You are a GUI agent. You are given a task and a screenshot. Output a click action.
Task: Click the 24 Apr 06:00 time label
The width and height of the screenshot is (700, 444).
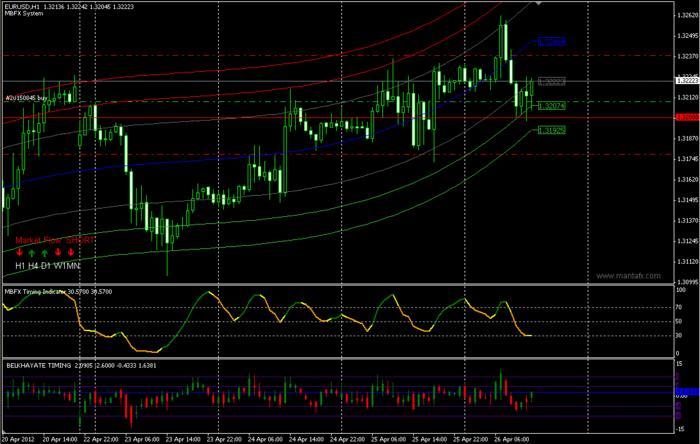point(265,439)
